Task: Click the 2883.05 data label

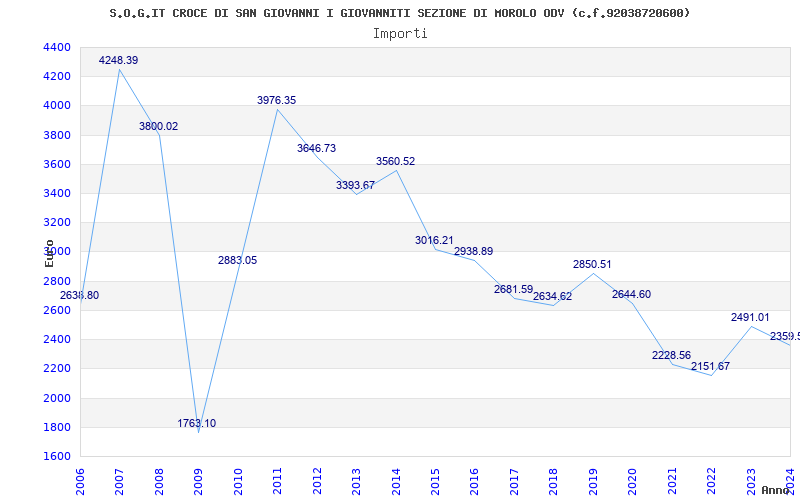Action: pos(238,260)
